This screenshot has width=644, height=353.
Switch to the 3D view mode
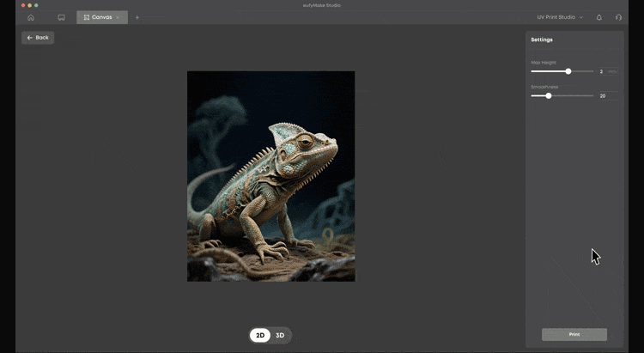pos(280,335)
